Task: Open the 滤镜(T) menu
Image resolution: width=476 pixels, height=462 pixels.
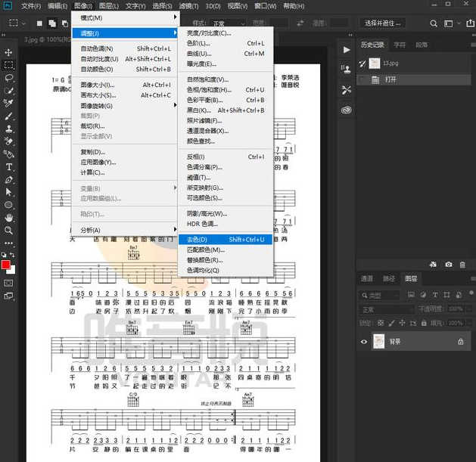Action: coord(188,6)
